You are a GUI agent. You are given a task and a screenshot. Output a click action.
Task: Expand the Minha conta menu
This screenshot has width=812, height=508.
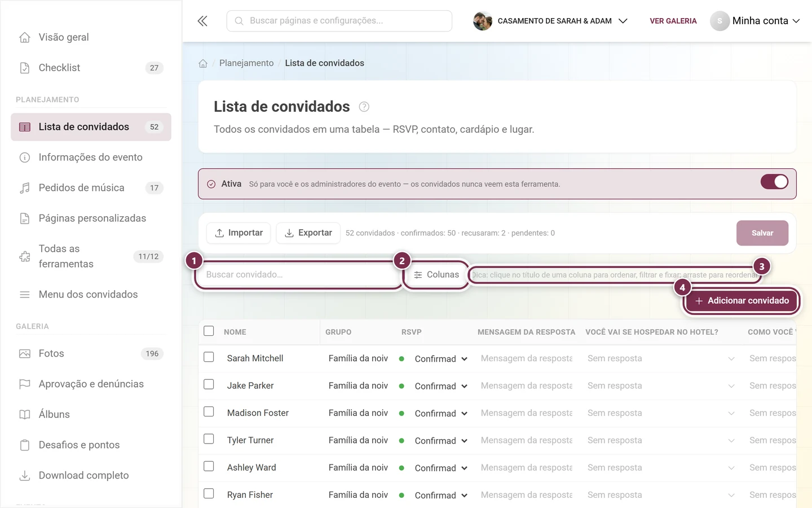click(x=755, y=21)
